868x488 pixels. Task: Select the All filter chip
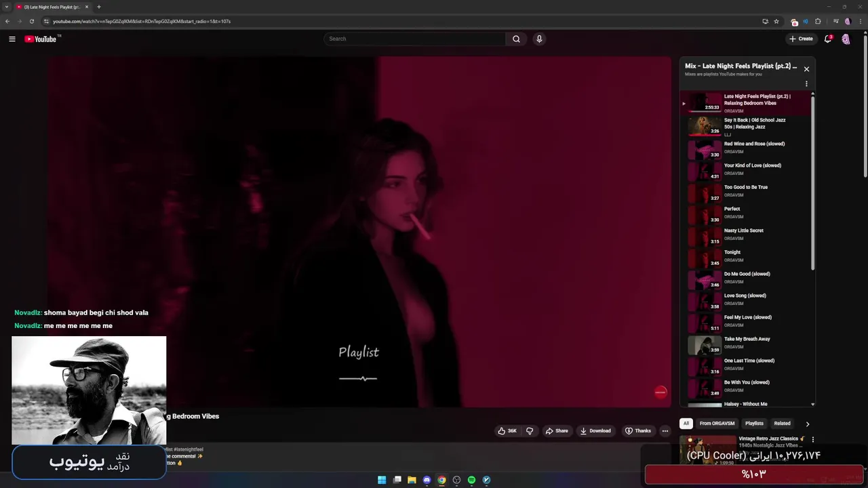pyautogui.click(x=686, y=423)
